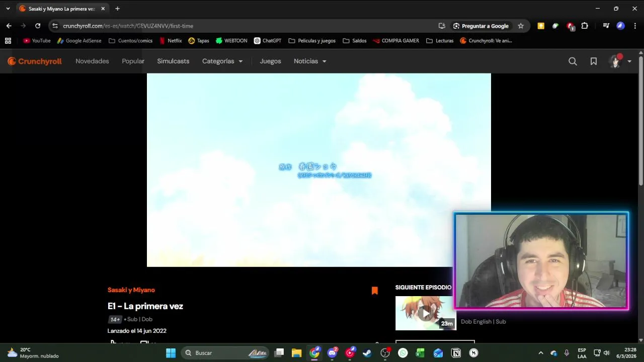Open the Windows Start menu
The height and width of the screenshot is (362, 644).
point(171,353)
